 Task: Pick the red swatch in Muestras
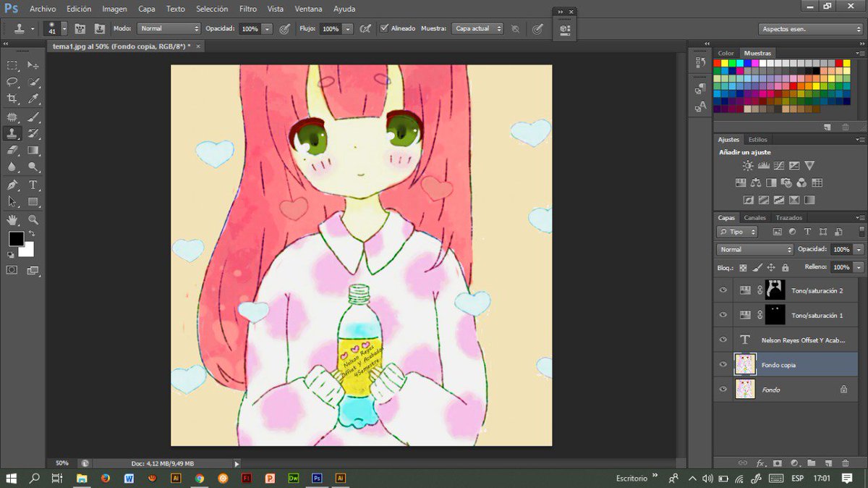pyautogui.click(x=718, y=63)
